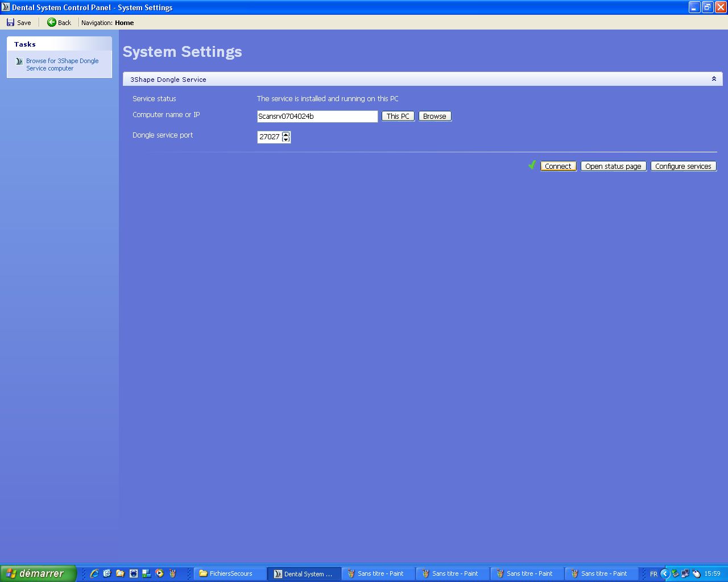The width and height of the screenshot is (728, 582).
Task: Click the Safely Remove Hardware tray icon
Action: pos(675,573)
